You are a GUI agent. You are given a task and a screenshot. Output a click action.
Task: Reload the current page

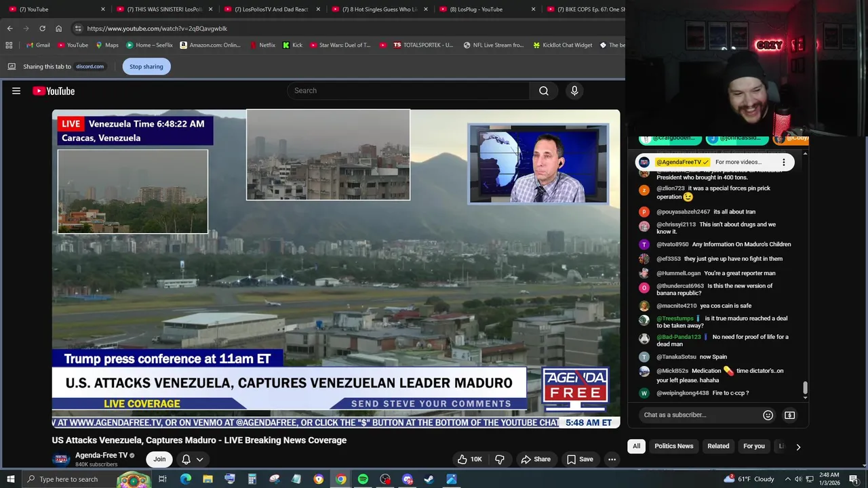[x=42, y=28]
